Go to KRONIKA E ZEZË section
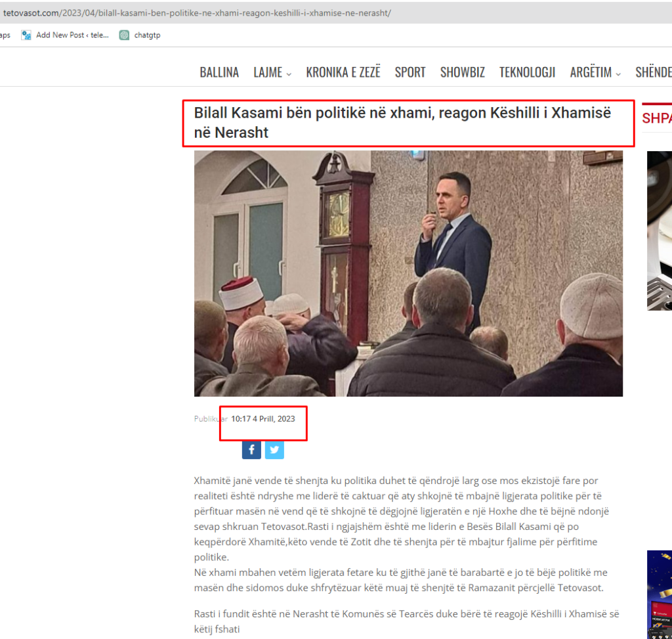This screenshot has width=672, height=639. [343, 72]
